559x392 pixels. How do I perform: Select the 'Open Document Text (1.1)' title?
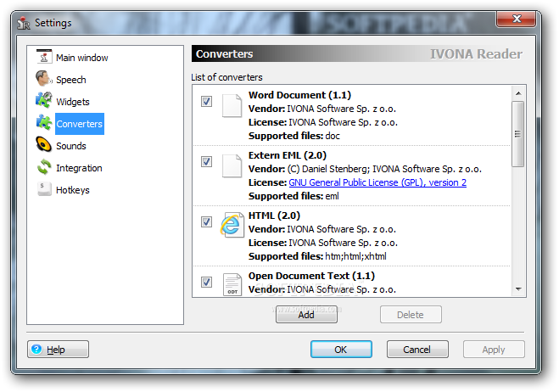click(x=311, y=276)
